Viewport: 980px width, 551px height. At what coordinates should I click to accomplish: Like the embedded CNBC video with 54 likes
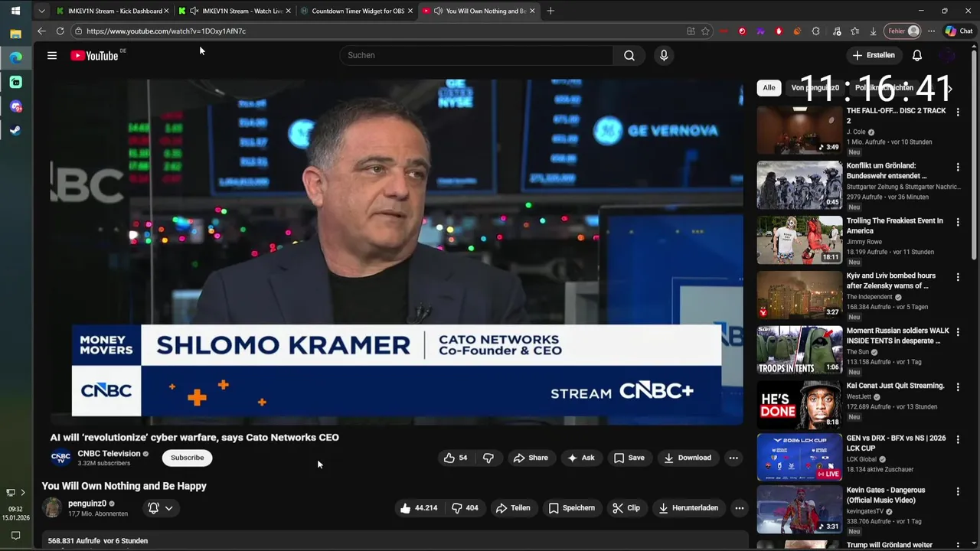coord(456,458)
